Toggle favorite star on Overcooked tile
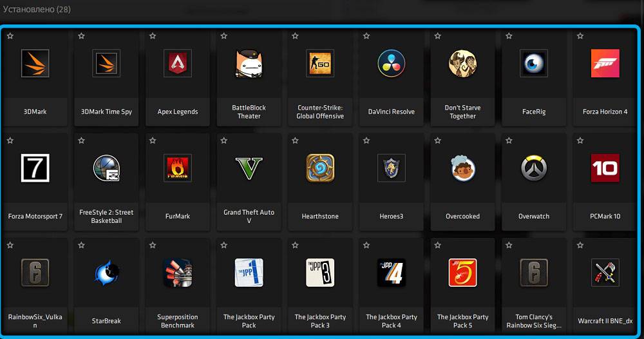 point(437,140)
